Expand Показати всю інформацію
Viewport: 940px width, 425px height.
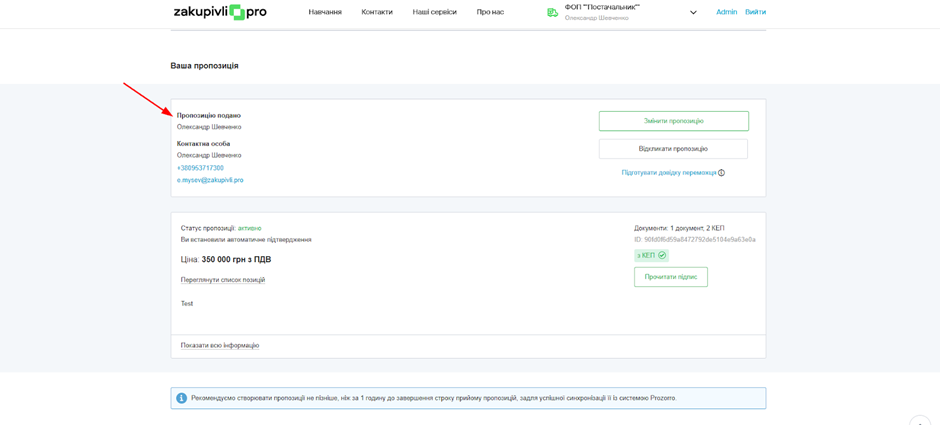tap(220, 346)
